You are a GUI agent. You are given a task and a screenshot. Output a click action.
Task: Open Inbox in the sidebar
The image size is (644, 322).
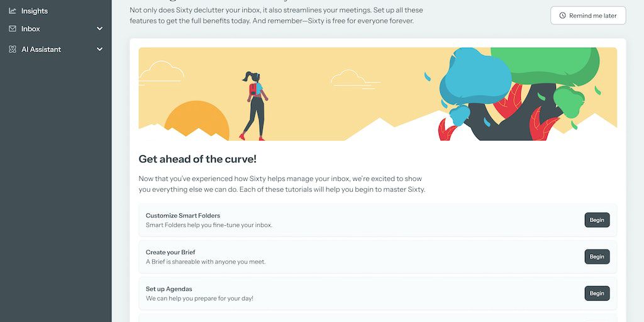[56, 29]
